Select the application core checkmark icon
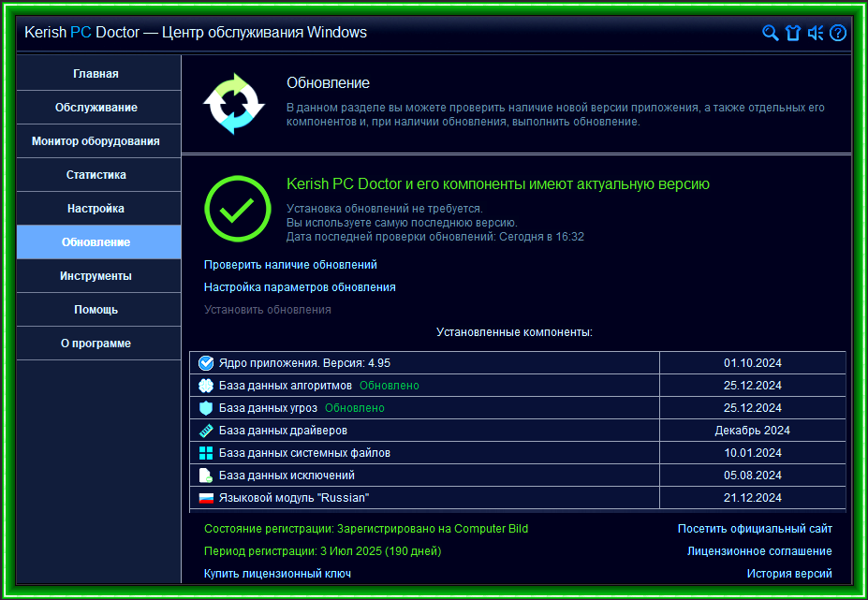The image size is (868, 600). click(x=206, y=363)
